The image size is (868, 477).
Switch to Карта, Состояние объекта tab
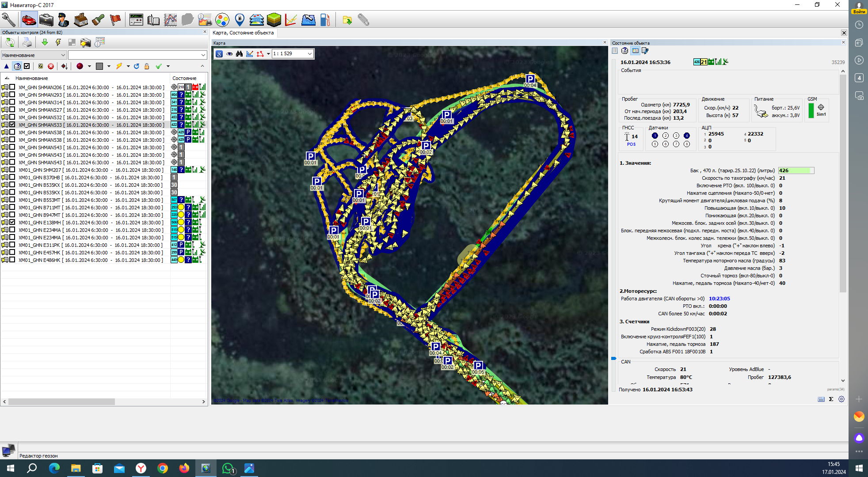click(243, 33)
